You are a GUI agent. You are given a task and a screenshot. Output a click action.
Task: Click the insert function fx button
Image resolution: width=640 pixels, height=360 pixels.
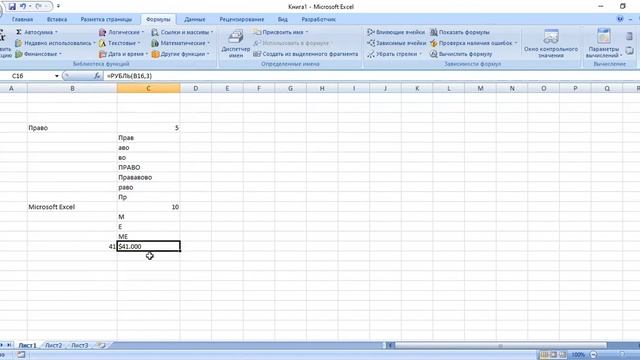point(97,76)
